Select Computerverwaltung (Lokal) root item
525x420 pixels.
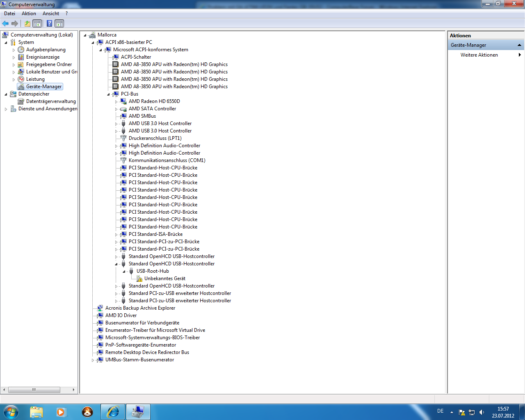(x=42, y=35)
